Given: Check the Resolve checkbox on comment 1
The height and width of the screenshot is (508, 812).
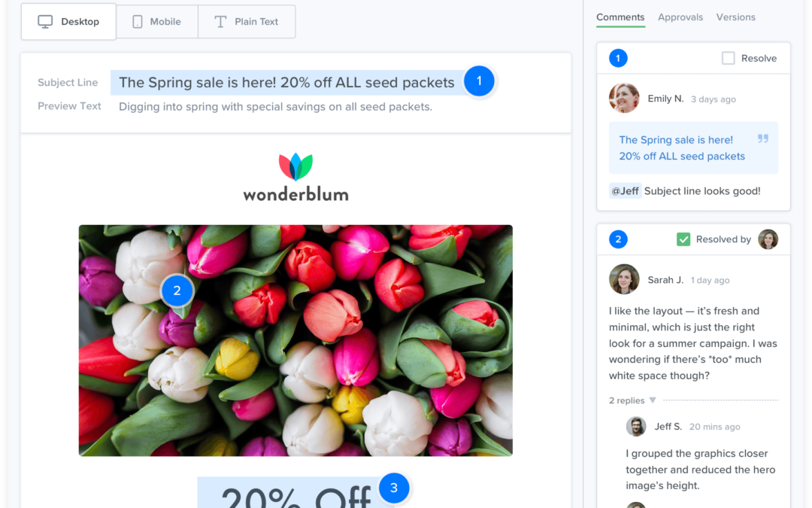Looking at the screenshot, I should 728,58.
